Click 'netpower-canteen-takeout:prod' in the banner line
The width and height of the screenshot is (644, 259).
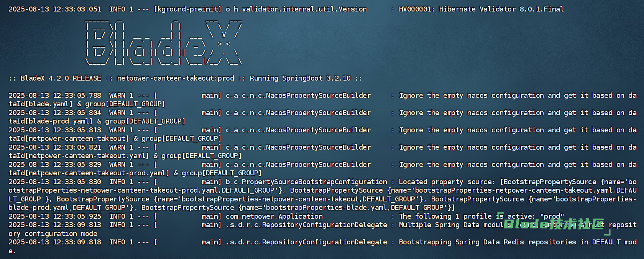coord(176,78)
